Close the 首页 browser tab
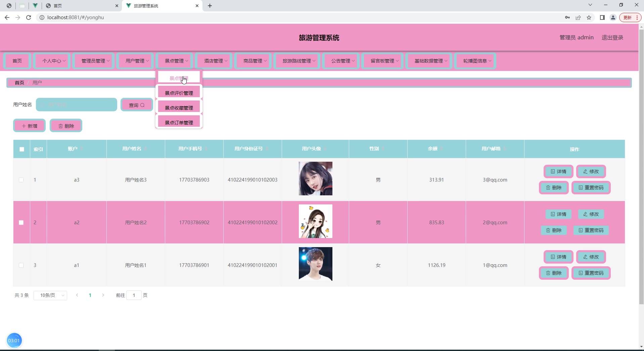 (x=117, y=6)
